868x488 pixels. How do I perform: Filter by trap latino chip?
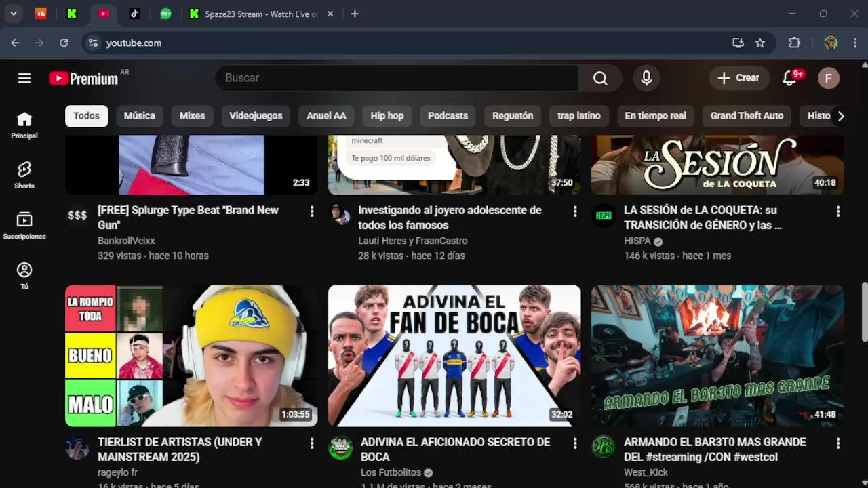click(579, 116)
